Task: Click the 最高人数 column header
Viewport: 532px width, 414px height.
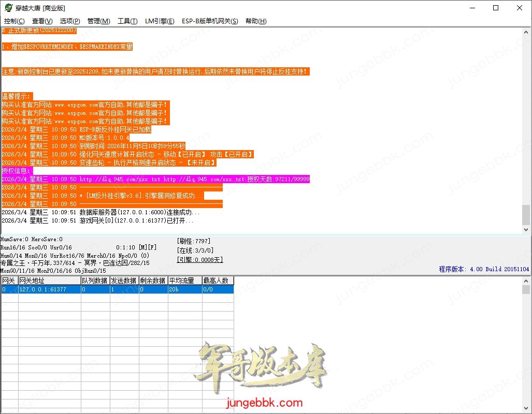Action: 218,280
